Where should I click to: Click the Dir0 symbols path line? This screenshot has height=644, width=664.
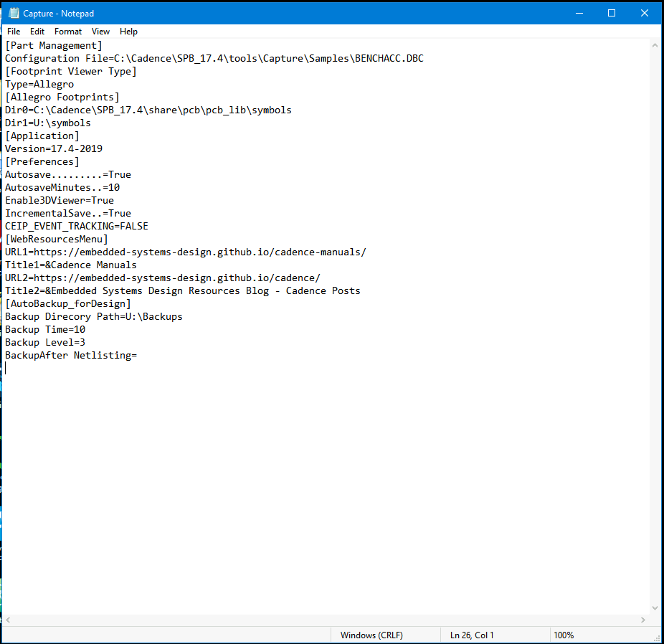[148, 110]
